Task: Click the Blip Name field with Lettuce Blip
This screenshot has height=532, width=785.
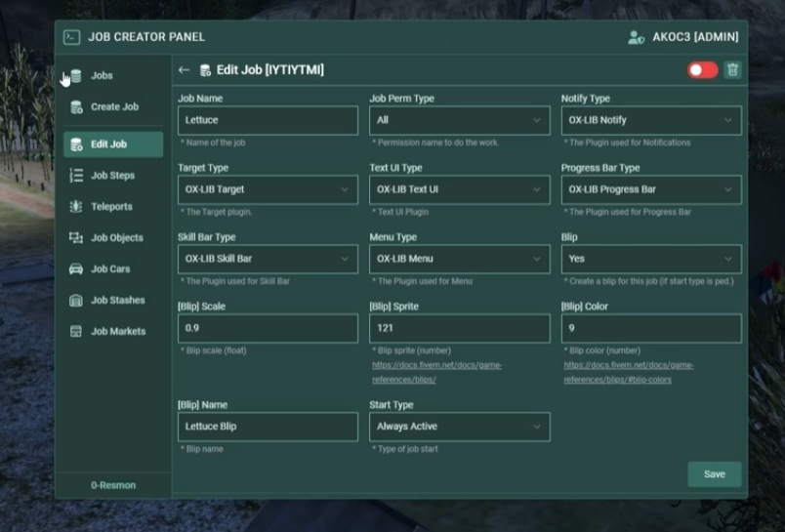Action: coord(268,427)
